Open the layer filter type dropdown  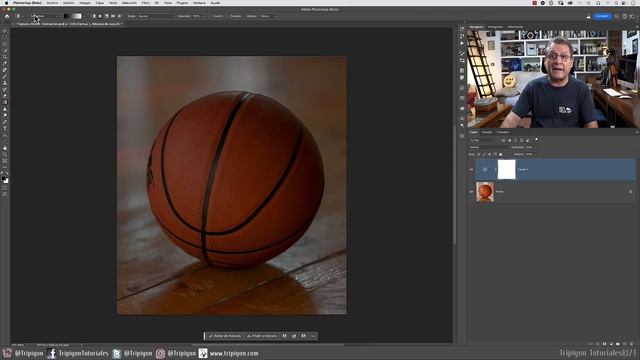483,140
